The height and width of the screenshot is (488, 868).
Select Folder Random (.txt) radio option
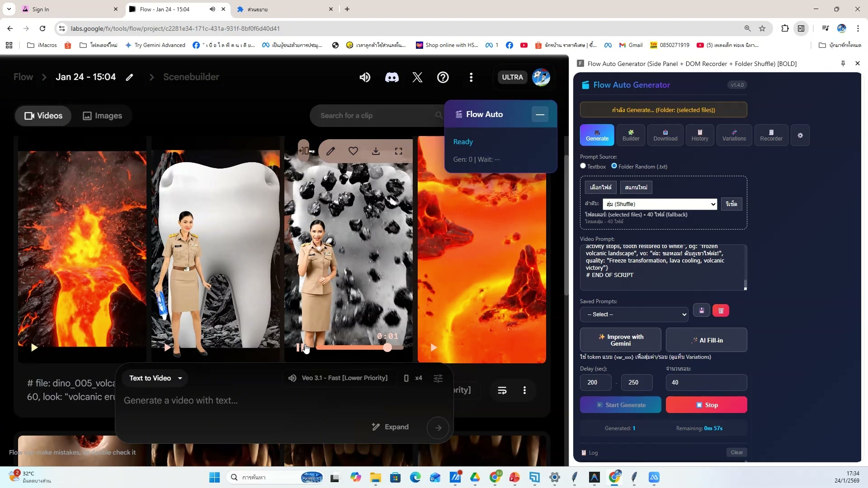click(614, 166)
